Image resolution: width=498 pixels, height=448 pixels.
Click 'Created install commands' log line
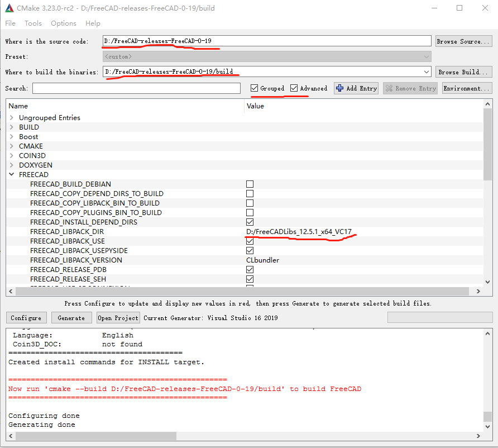pyautogui.click(x=107, y=362)
